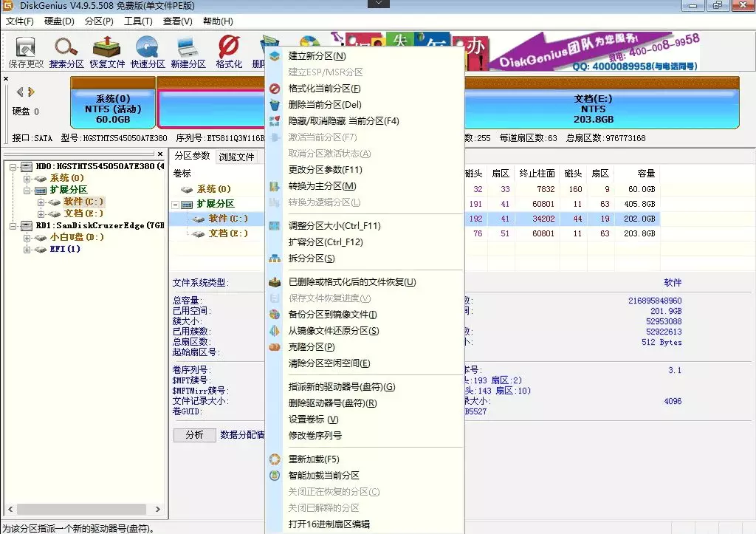Click the 保存更改 (Save Changes) toolbar icon
Image resolution: width=756 pixels, height=534 pixels.
click(26, 52)
